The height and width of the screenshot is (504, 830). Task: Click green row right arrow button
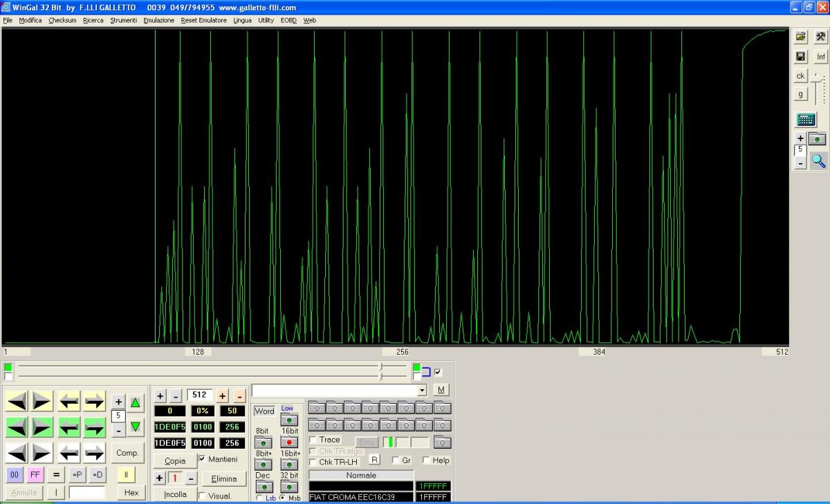coord(94,427)
